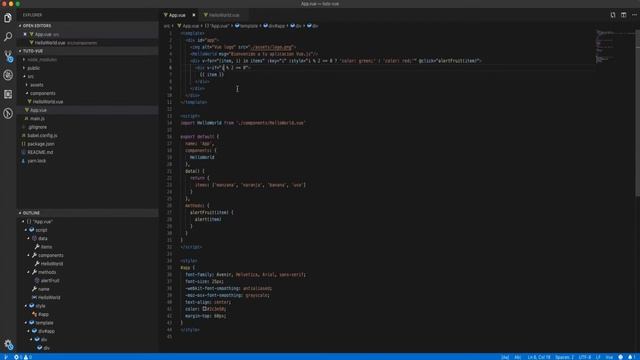Viewport: 640px width, 360px height.
Task: Collapse the script node in the outline
Action: [26, 230]
